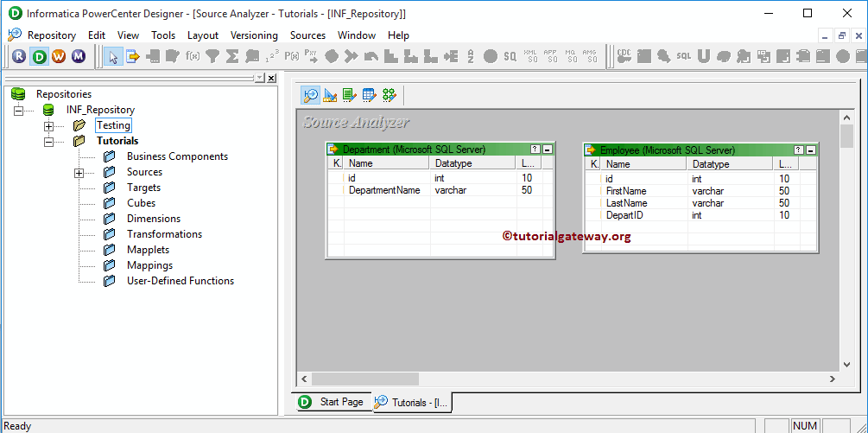Click the Sigma Aggregator transformation icon

232,56
